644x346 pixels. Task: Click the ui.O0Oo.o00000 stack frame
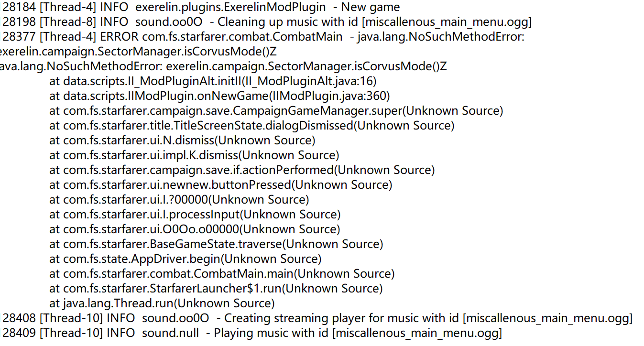tap(195, 229)
